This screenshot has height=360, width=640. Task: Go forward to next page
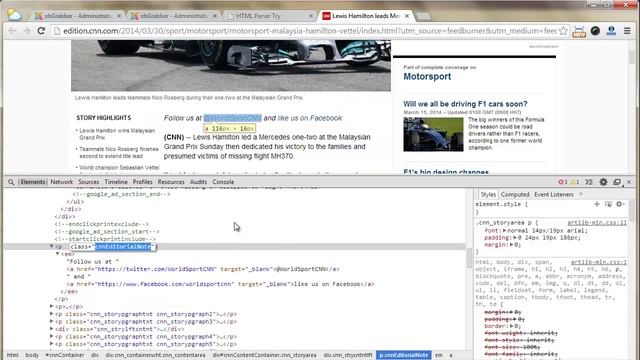(27, 31)
